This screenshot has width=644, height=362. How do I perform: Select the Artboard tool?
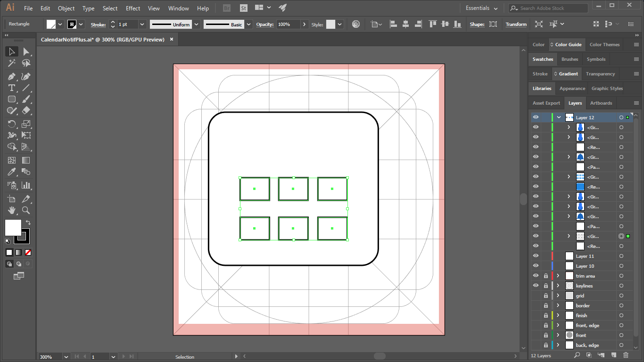pyautogui.click(x=12, y=198)
